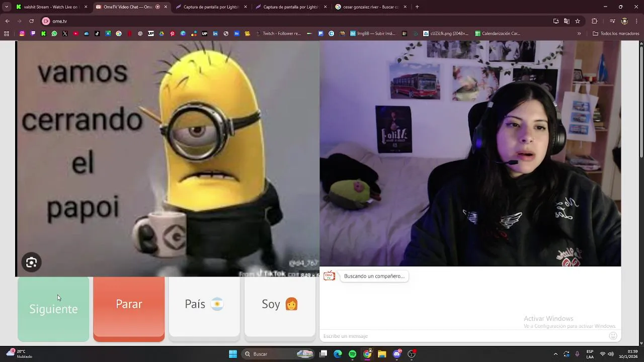Click the site info icon beside ome.tv
The width and height of the screenshot is (644, 362).
(x=46, y=21)
